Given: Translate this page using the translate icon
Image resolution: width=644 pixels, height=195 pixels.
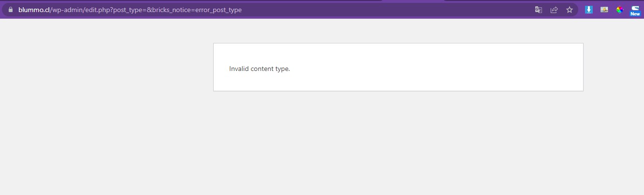Looking at the screenshot, I should click(x=539, y=10).
